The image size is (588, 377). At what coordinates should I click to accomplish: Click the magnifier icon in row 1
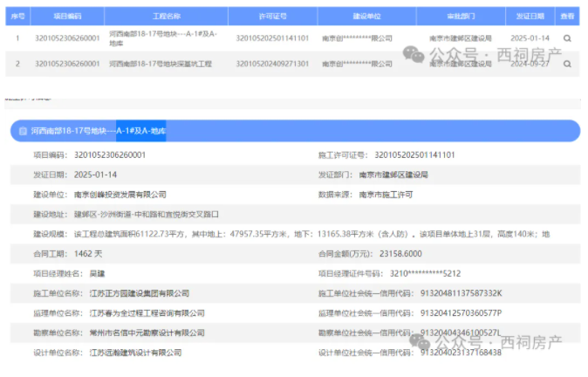567,38
